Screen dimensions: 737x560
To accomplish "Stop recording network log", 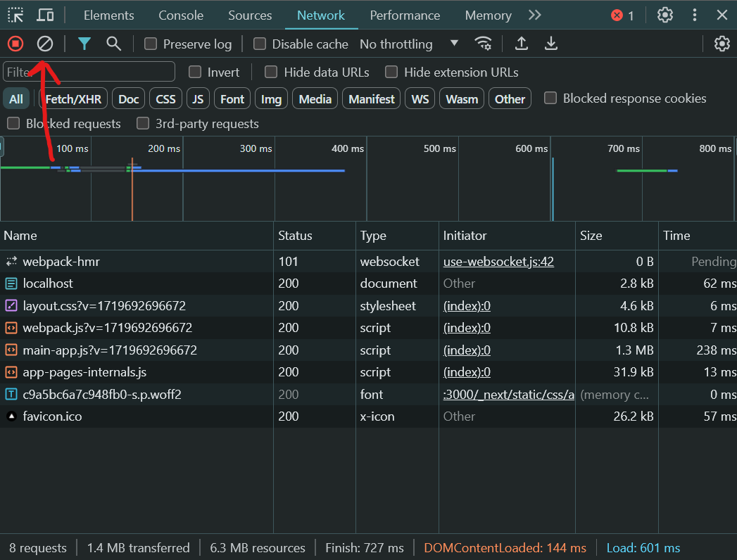I will click(x=15, y=44).
